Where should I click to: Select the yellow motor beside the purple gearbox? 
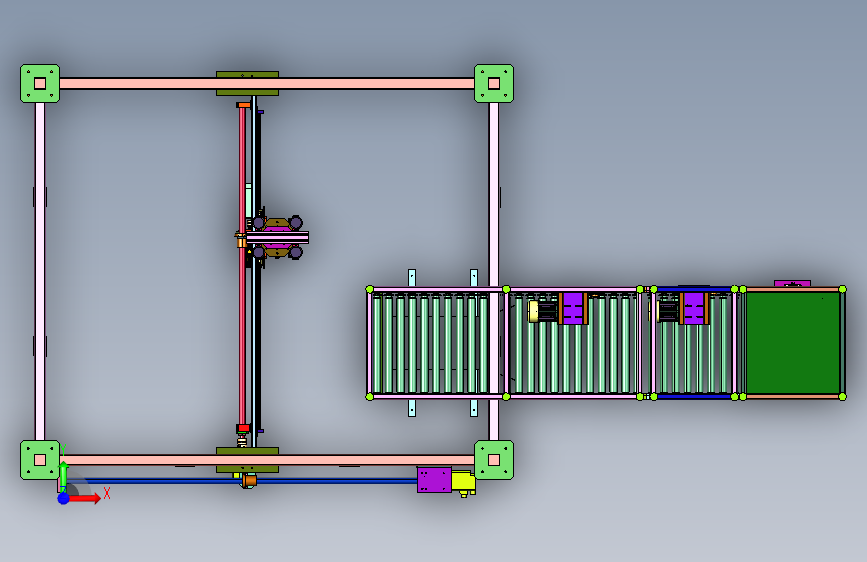(463, 482)
